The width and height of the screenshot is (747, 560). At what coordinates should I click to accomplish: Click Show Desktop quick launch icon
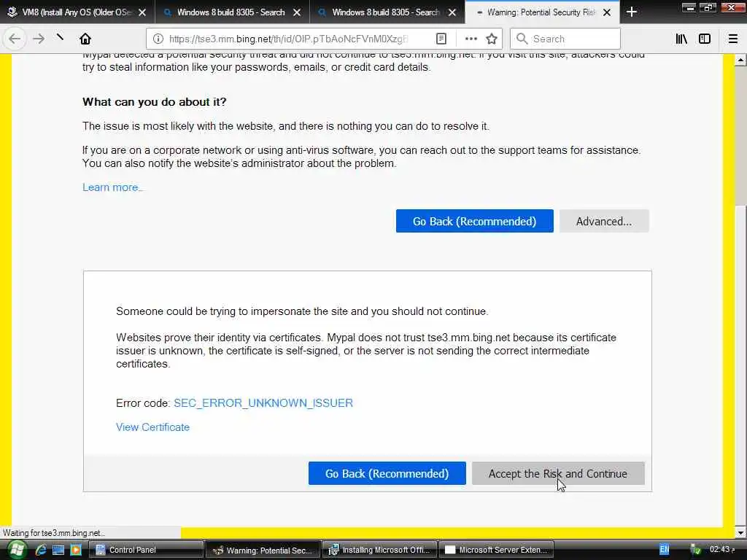[58, 550]
